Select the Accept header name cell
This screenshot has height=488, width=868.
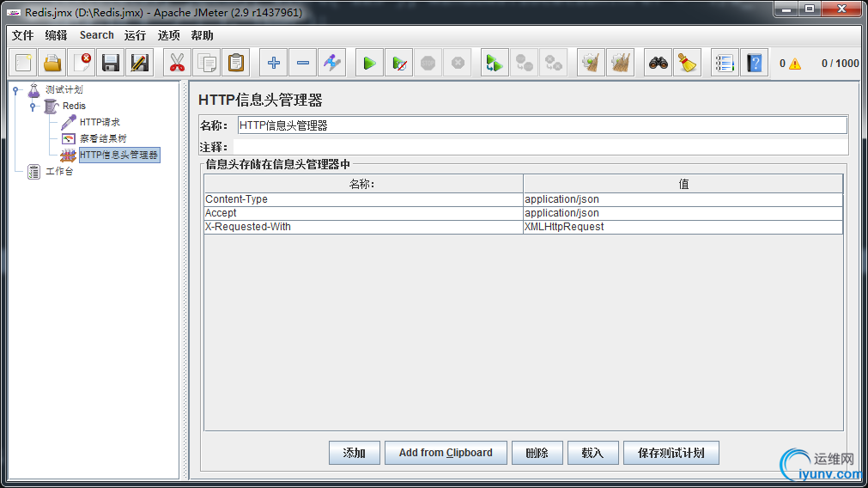[363, 213]
